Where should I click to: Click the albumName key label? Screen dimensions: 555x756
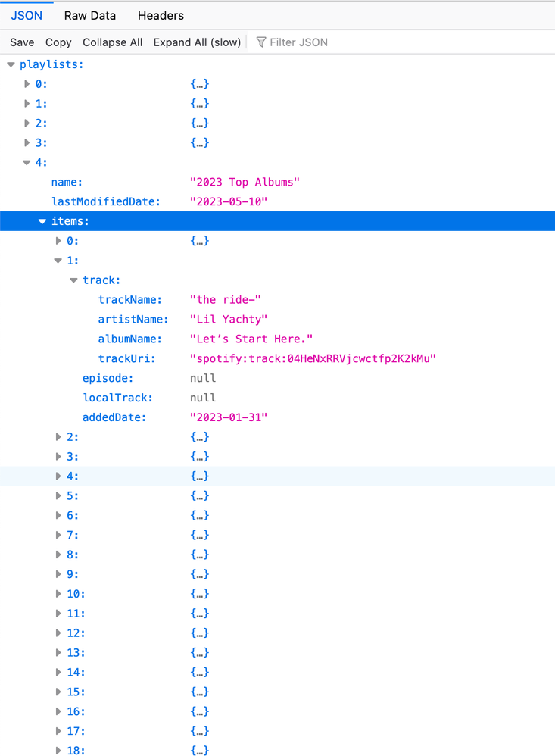130,339
